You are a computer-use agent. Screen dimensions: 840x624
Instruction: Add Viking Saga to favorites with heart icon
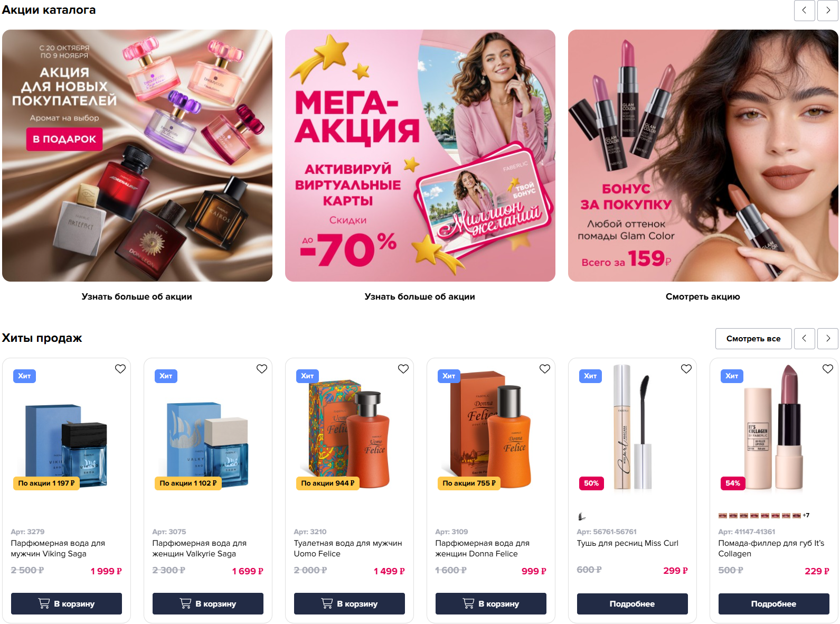(x=120, y=369)
